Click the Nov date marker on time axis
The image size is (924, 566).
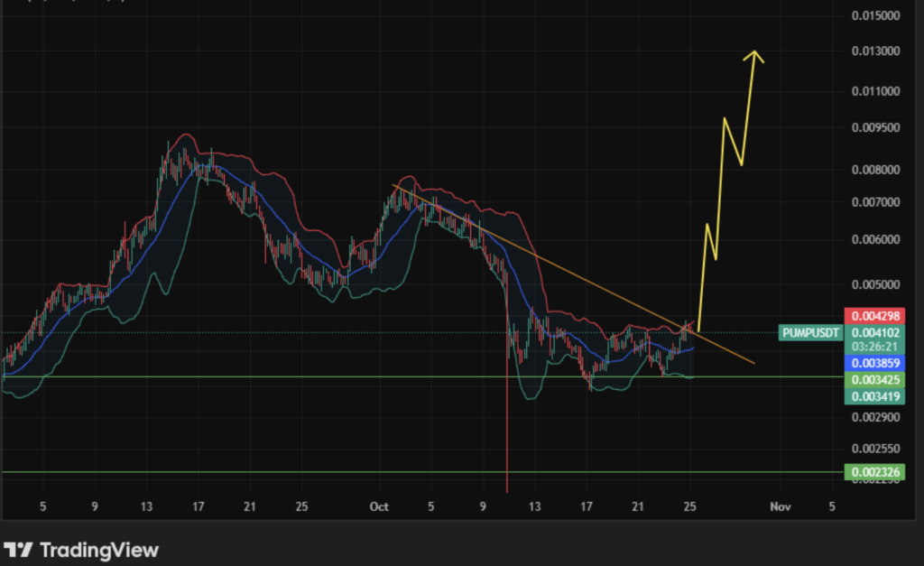[780, 506]
